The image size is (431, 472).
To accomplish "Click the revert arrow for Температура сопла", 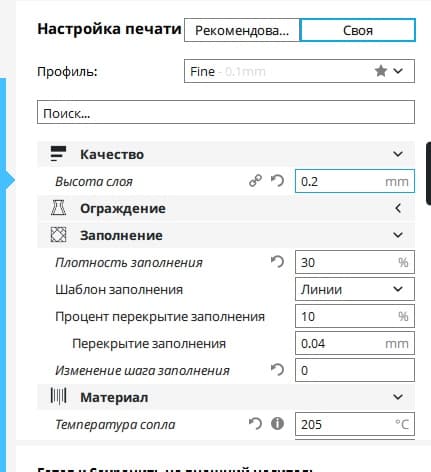I will coord(256,424).
